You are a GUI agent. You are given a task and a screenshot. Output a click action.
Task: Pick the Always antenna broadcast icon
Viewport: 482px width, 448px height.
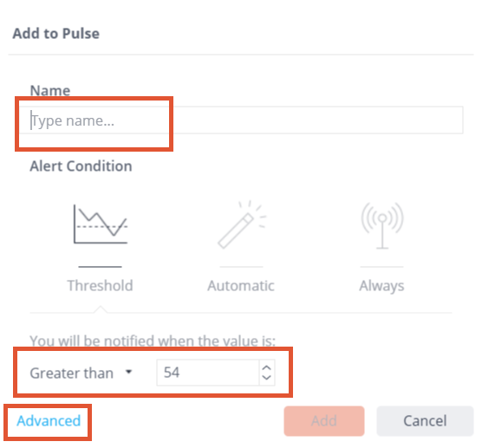(x=382, y=225)
